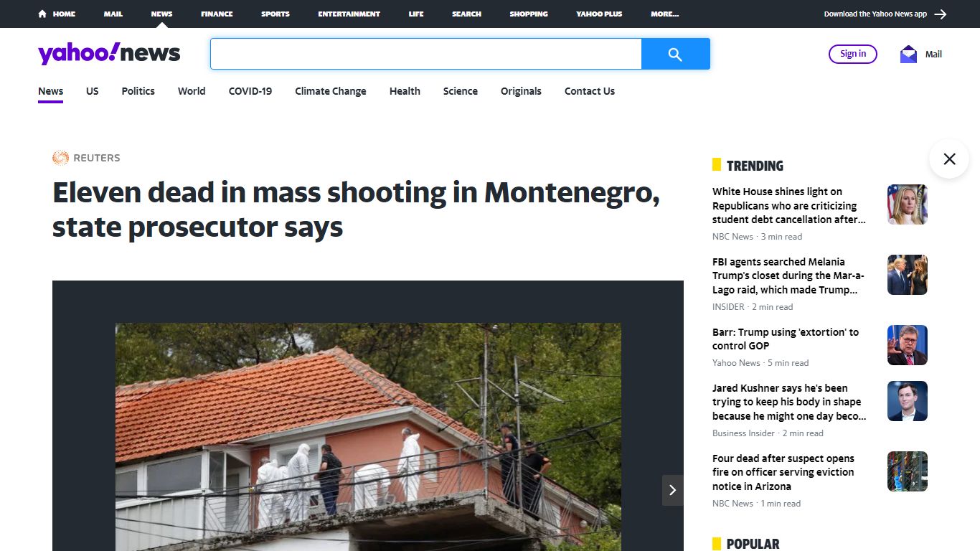
Task: Select the Climate Change section tab
Action: 331,91
